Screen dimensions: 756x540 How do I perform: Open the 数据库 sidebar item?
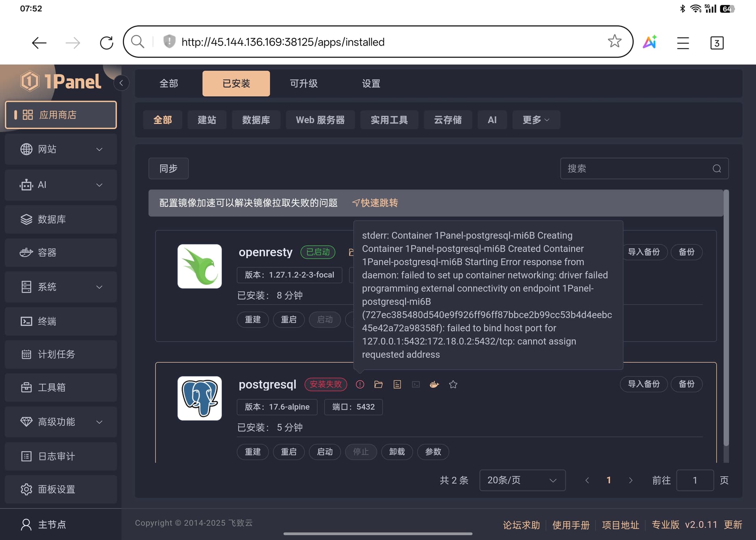tap(61, 219)
